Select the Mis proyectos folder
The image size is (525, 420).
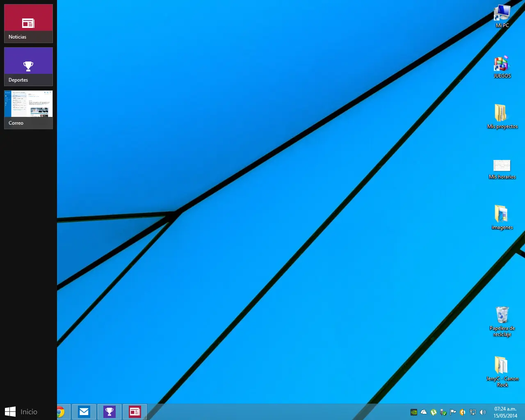(x=502, y=117)
